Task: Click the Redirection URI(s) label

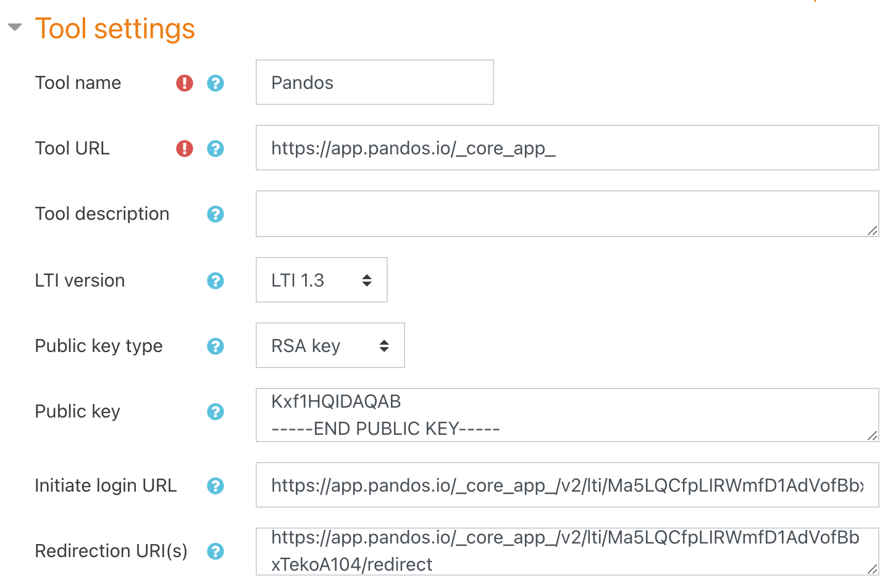Action: click(x=111, y=551)
